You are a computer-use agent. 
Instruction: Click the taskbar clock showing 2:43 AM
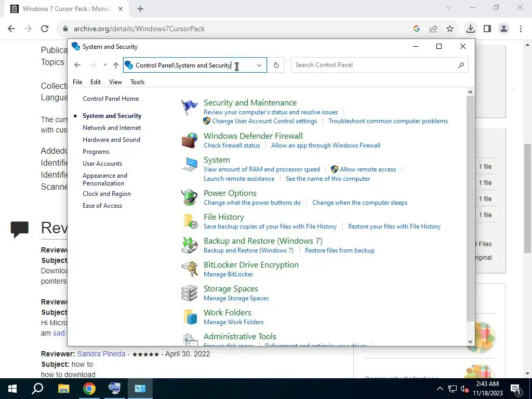487,389
